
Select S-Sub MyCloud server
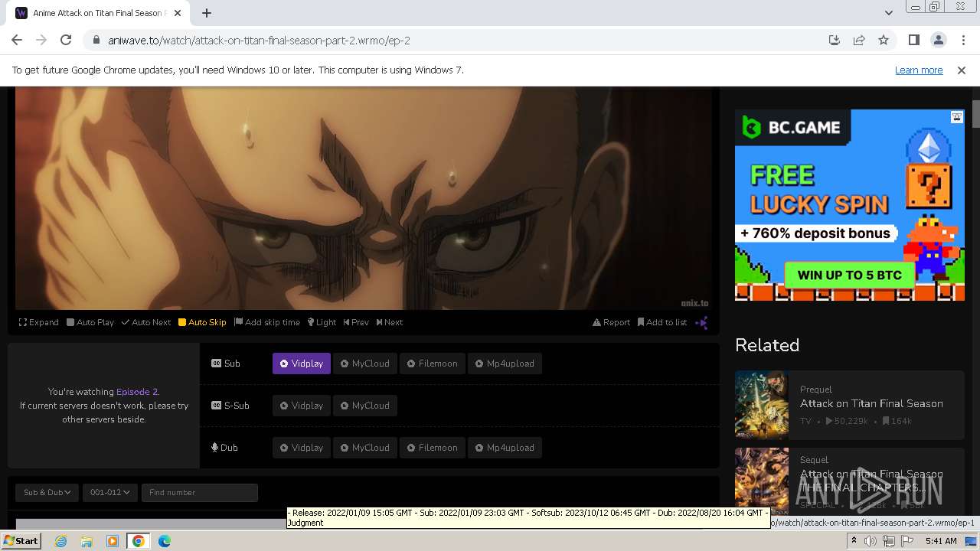tap(365, 406)
